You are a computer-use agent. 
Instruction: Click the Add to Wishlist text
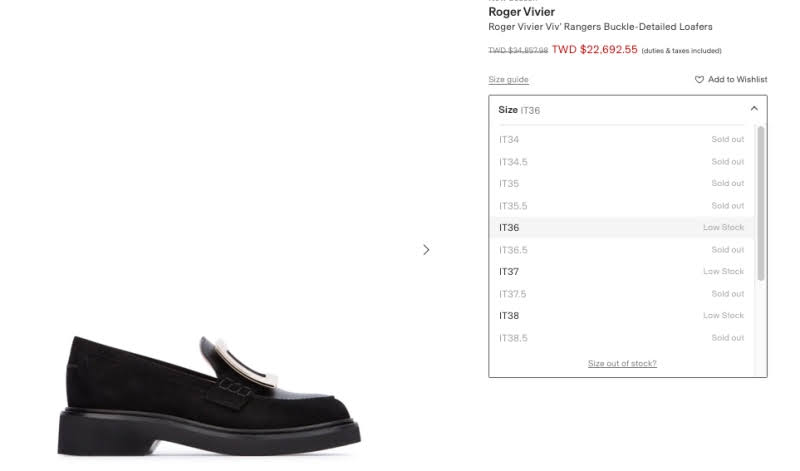click(737, 80)
